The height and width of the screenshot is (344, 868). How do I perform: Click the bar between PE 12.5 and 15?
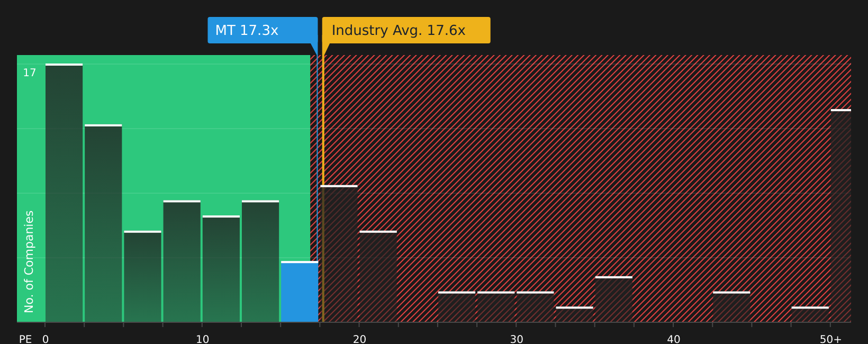pos(260,261)
